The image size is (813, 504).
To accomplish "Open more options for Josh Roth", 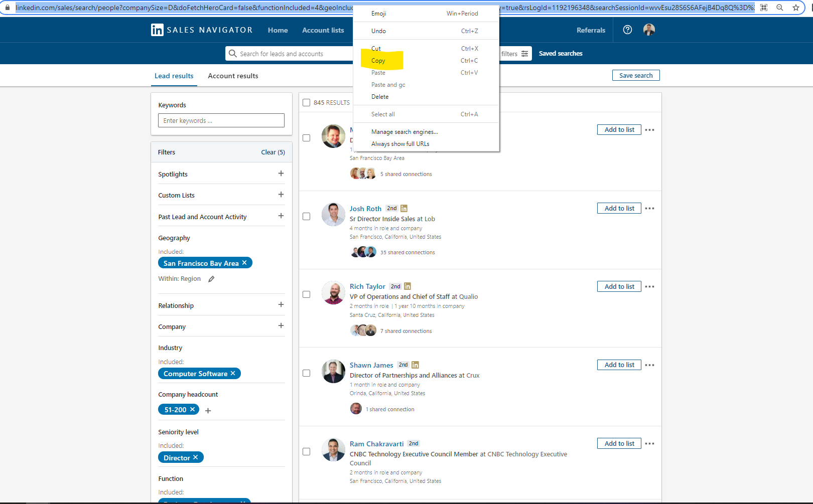I will click(x=649, y=208).
